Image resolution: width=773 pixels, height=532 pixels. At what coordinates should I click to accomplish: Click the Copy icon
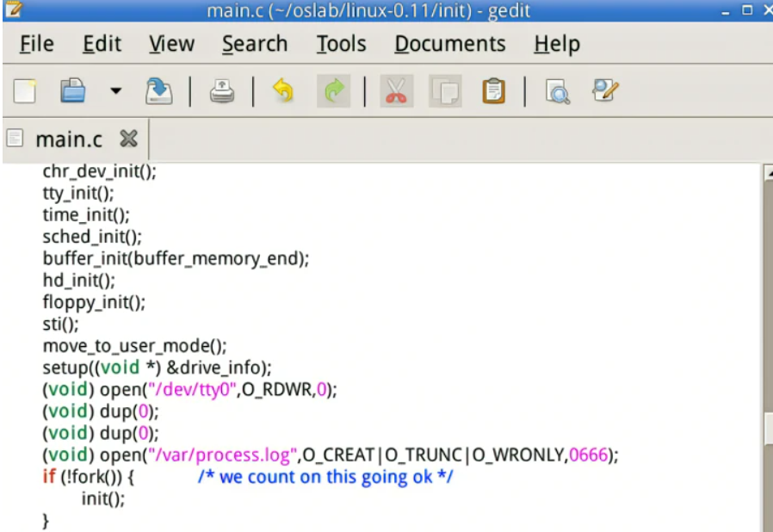coord(445,91)
